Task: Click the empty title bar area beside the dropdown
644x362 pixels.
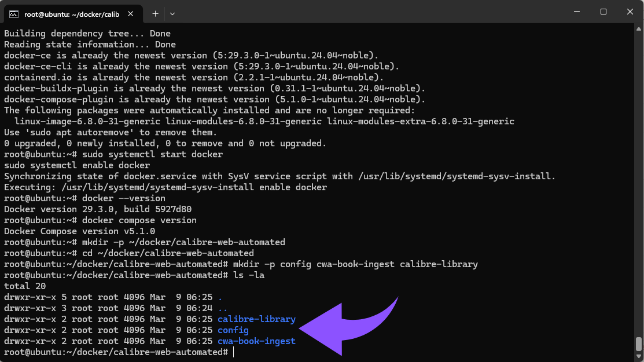Action: point(370,12)
